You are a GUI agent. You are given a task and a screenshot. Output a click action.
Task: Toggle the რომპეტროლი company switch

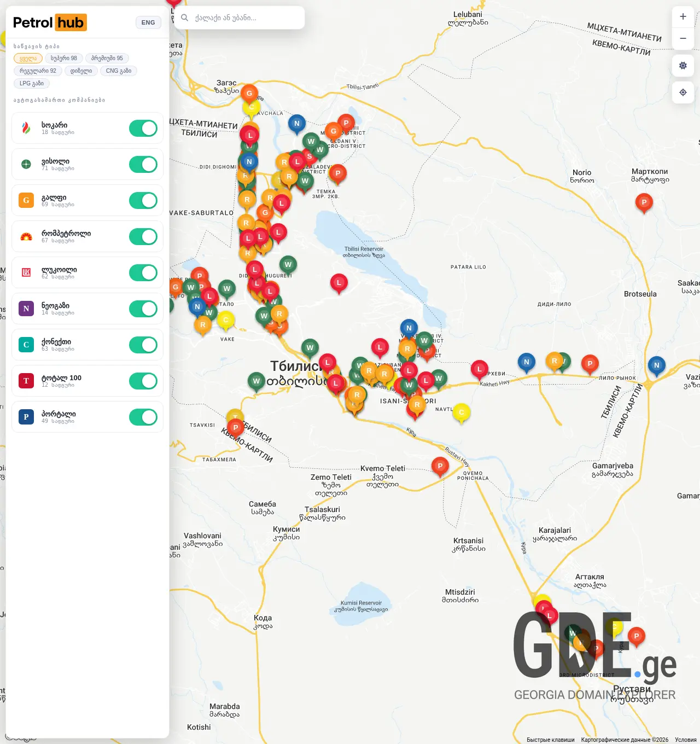(143, 237)
